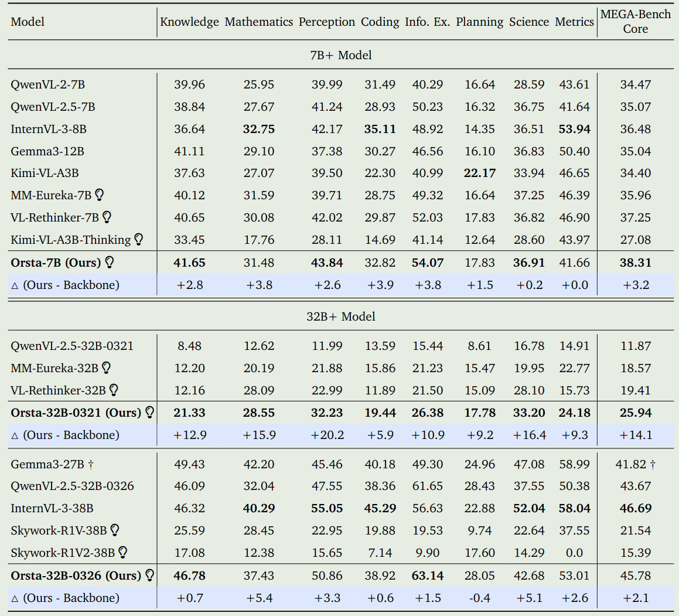Click the bold 53.94 Metrics score
Image resolution: width=679 pixels, height=616 pixels.
point(575,129)
